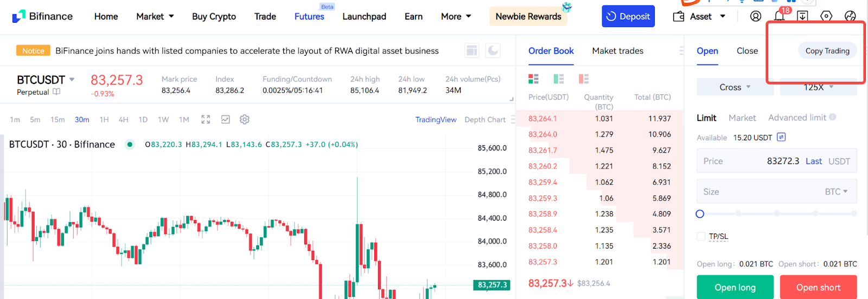Open chart settings gear icon
868x299 pixels.
pos(245,120)
